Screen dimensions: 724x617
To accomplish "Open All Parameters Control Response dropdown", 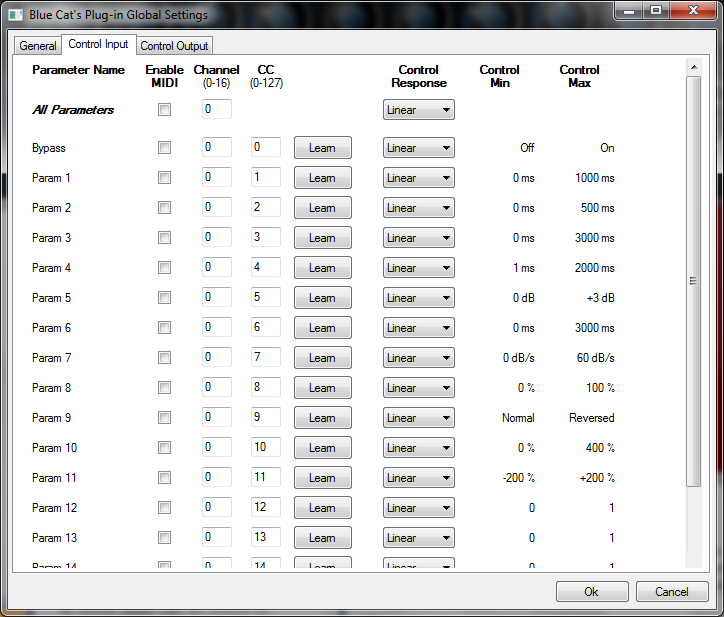I will pyautogui.click(x=419, y=110).
